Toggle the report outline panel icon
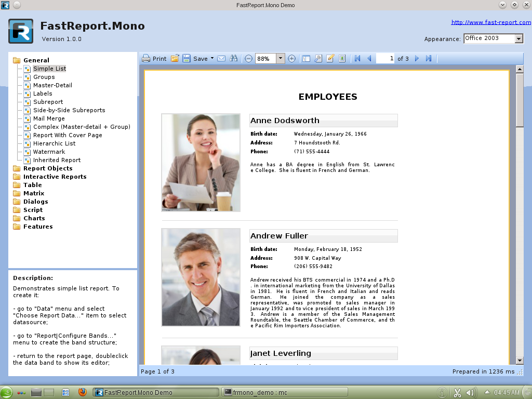The image size is (532, 399). click(306, 59)
